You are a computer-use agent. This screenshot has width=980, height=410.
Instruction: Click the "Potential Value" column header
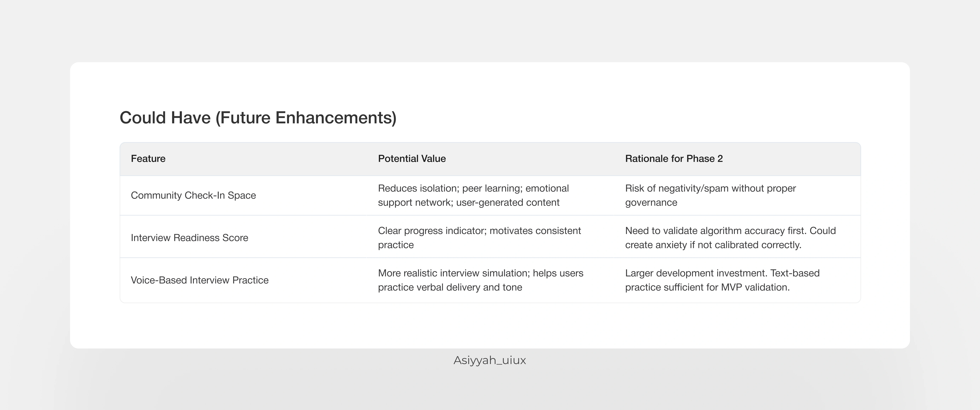coord(412,159)
